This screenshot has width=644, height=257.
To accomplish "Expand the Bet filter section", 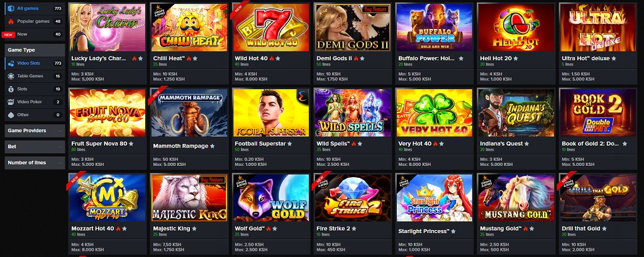I will pos(35,146).
